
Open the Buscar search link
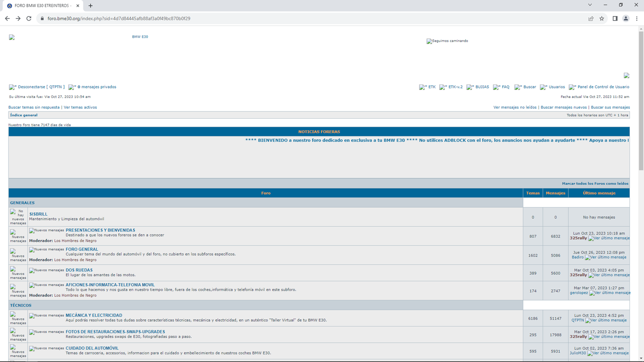point(530,87)
